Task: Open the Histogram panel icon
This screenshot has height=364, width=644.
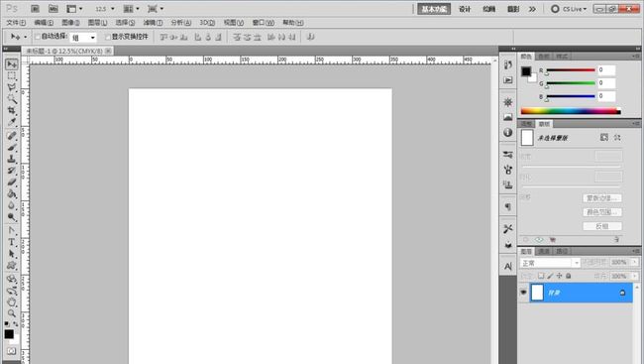Action: click(x=508, y=117)
